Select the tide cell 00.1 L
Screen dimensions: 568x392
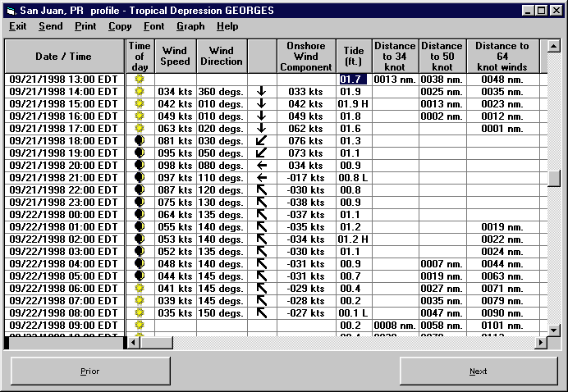click(x=354, y=313)
